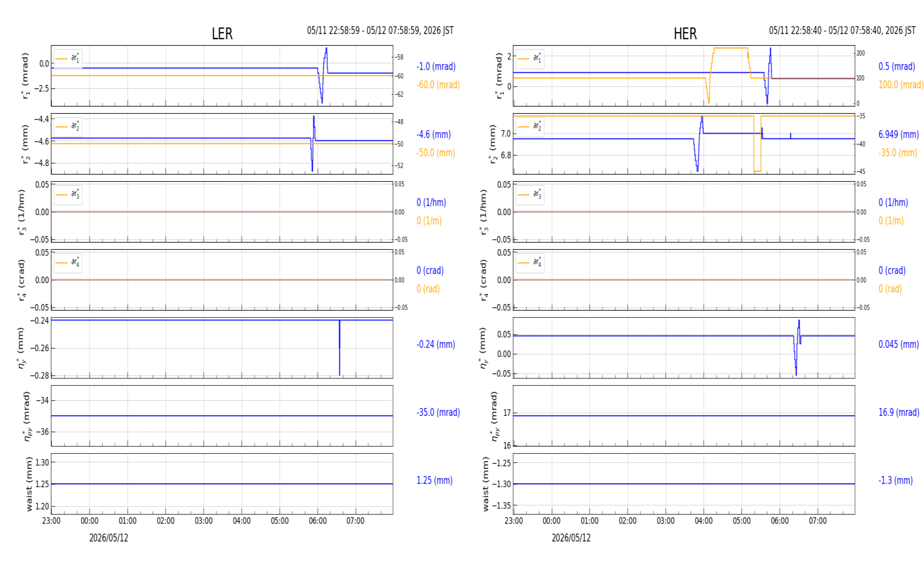Click the 23:00 tick under the LER plots
924x565 pixels.
tap(52, 521)
